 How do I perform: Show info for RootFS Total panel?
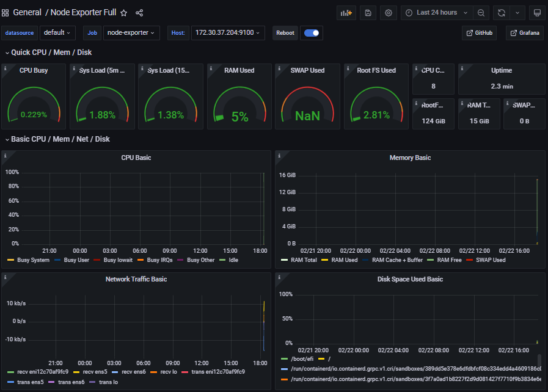tap(416, 103)
